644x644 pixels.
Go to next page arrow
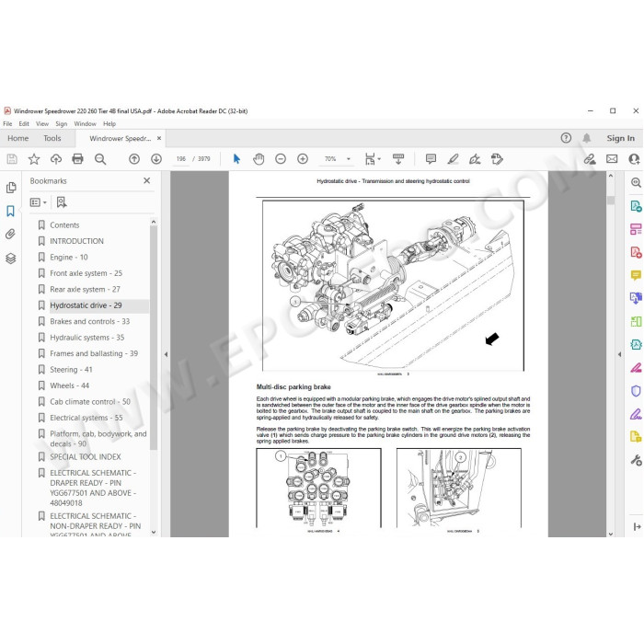[x=156, y=159]
